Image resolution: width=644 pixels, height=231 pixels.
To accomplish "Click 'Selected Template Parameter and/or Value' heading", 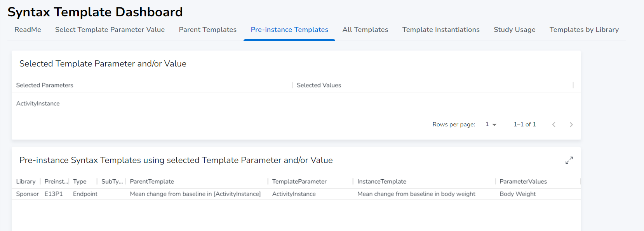I will coord(103,64).
